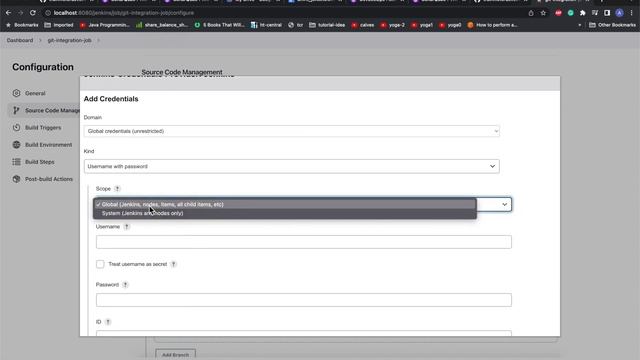The width and height of the screenshot is (640, 360).
Task: Click the Source Code Management branch icon
Action: (x=16, y=110)
